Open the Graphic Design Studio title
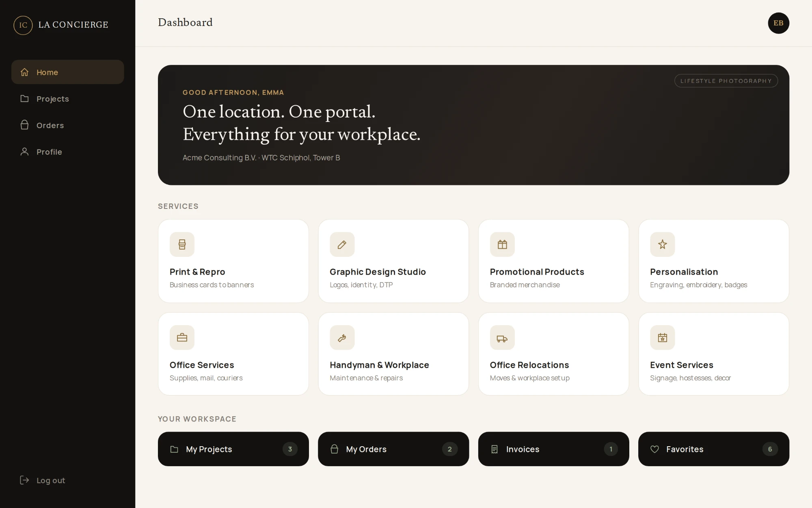The height and width of the screenshot is (508, 812). pyautogui.click(x=378, y=272)
